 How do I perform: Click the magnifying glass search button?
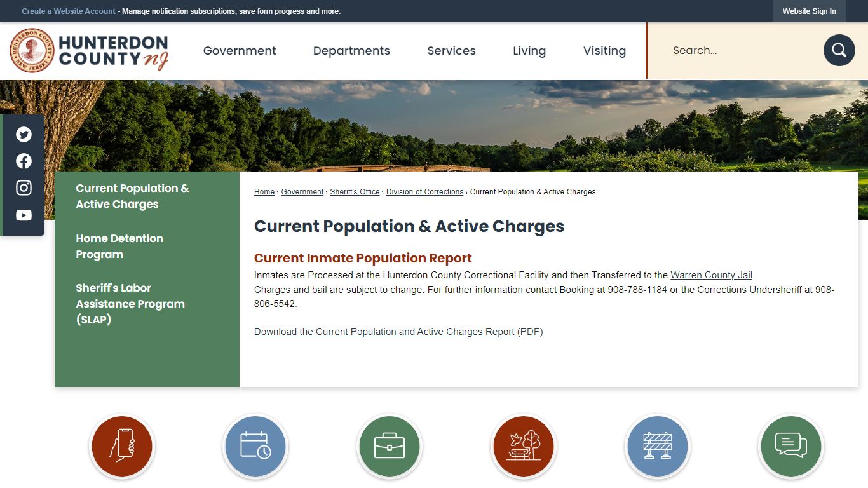839,50
